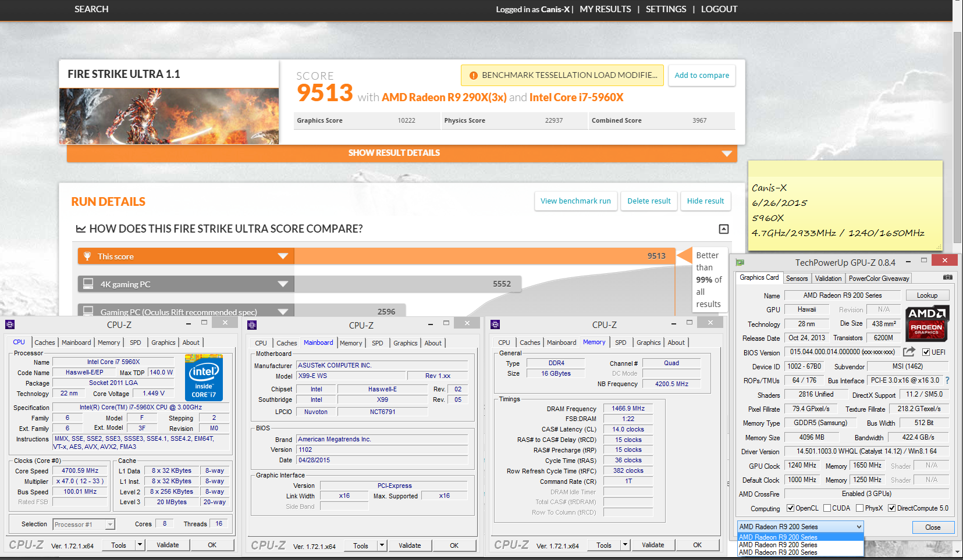Click the chart icon before the score comparison heading
The image size is (963, 560).
coord(81,229)
